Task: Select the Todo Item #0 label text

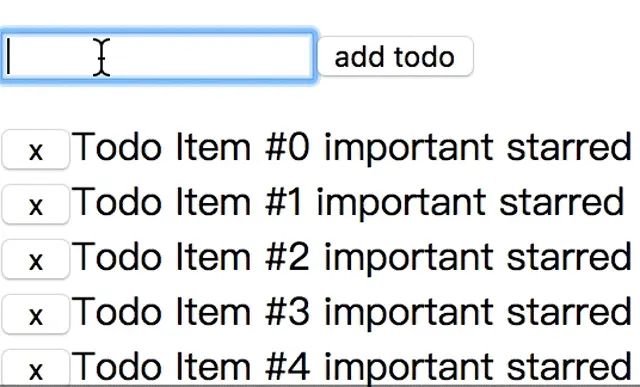Action: [191, 147]
